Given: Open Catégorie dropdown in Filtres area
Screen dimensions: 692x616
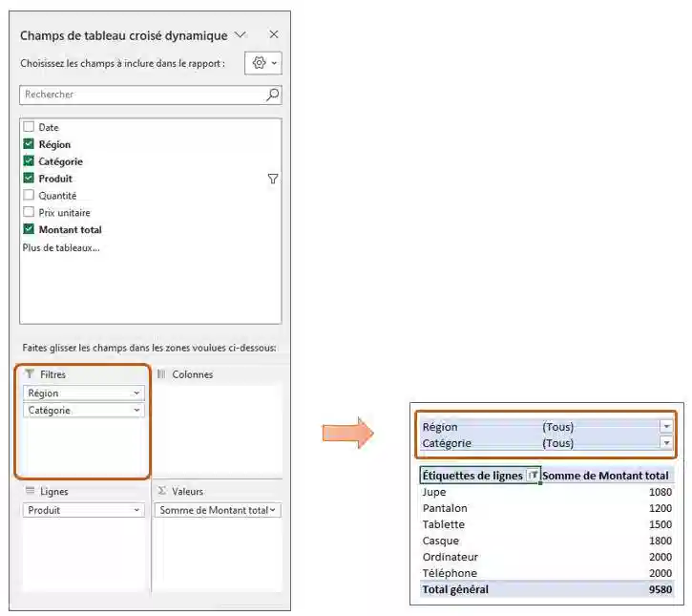Looking at the screenshot, I should pyautogui.click(x=136, y=411).
